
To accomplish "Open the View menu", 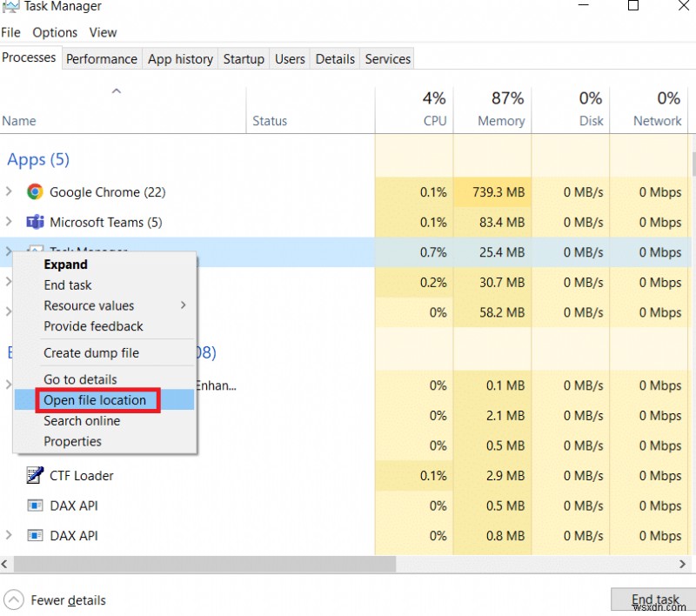I will 103,32.
